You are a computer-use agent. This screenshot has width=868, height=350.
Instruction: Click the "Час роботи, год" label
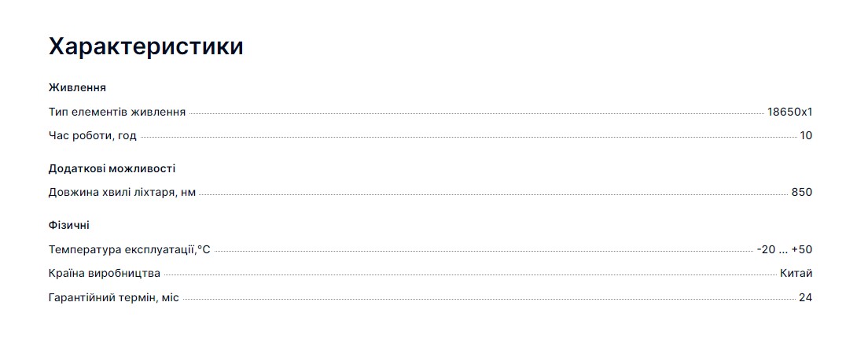(x=93, y=135)
